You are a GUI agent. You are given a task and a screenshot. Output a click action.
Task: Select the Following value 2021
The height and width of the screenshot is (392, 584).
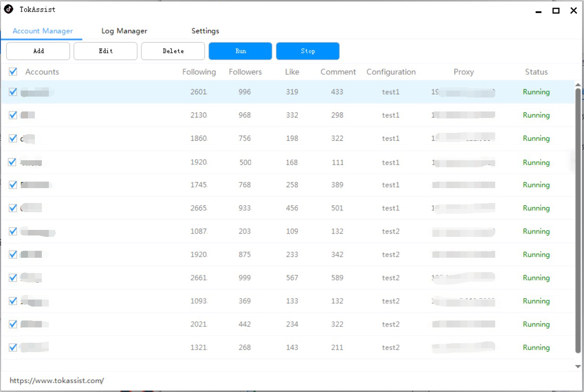point(199,324)
